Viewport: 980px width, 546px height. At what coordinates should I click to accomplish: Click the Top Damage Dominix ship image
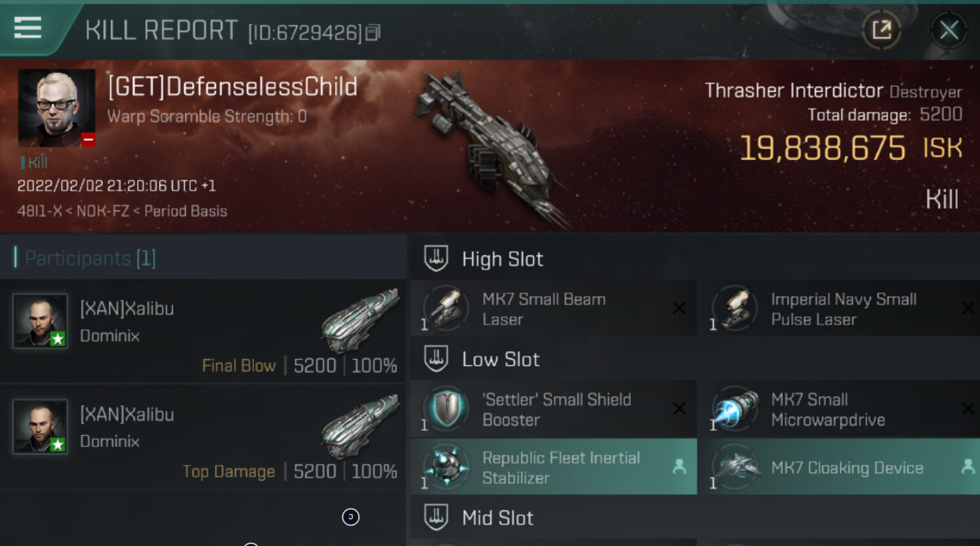click(x=360, y=425)
